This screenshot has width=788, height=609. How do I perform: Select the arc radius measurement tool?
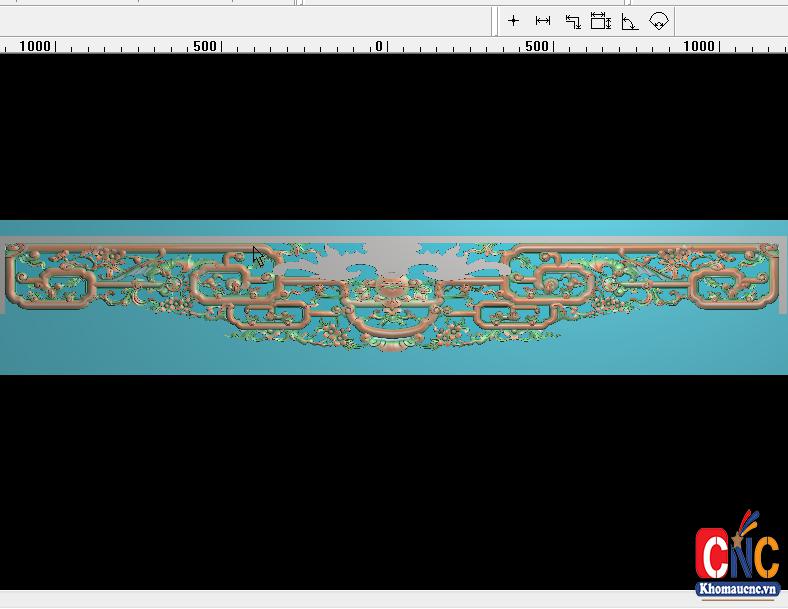[658, 21]
